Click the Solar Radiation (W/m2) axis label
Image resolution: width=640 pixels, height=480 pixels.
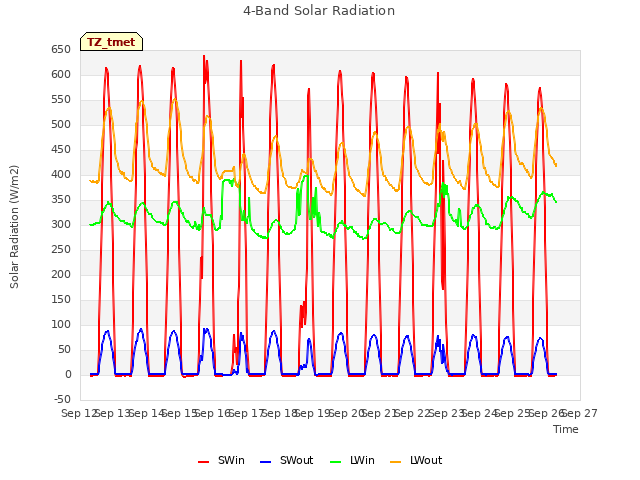coord(14,227)
